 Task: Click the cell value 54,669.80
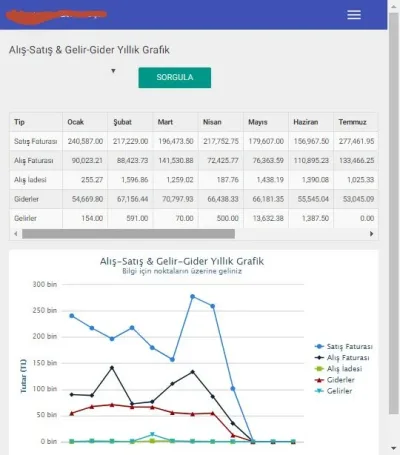(x=87, y=199)
